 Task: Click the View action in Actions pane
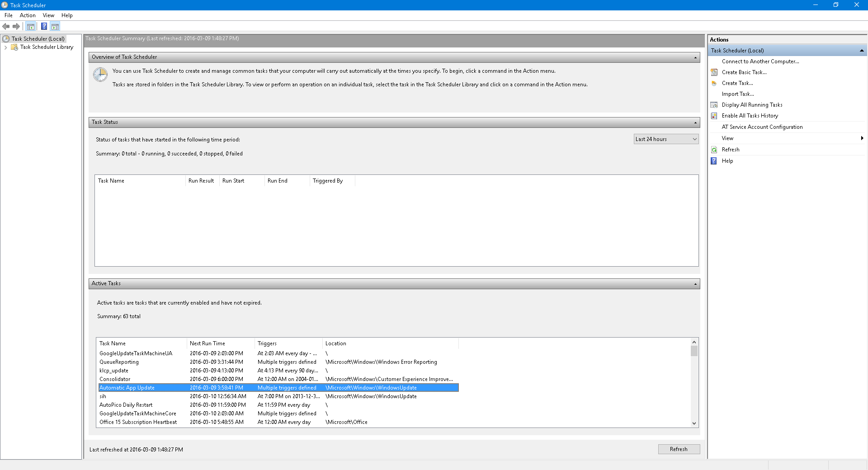[x=727, y=138]
